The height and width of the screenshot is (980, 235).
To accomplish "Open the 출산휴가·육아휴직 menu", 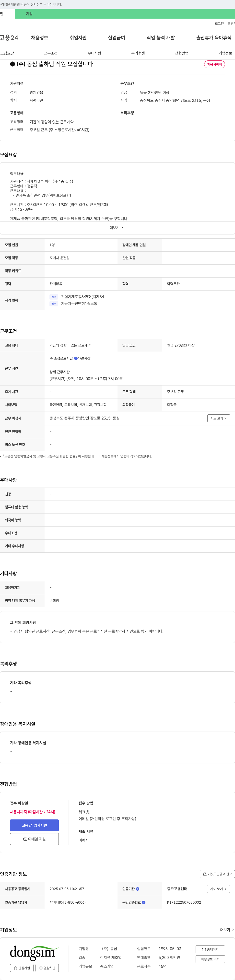I will click(214, 38).
